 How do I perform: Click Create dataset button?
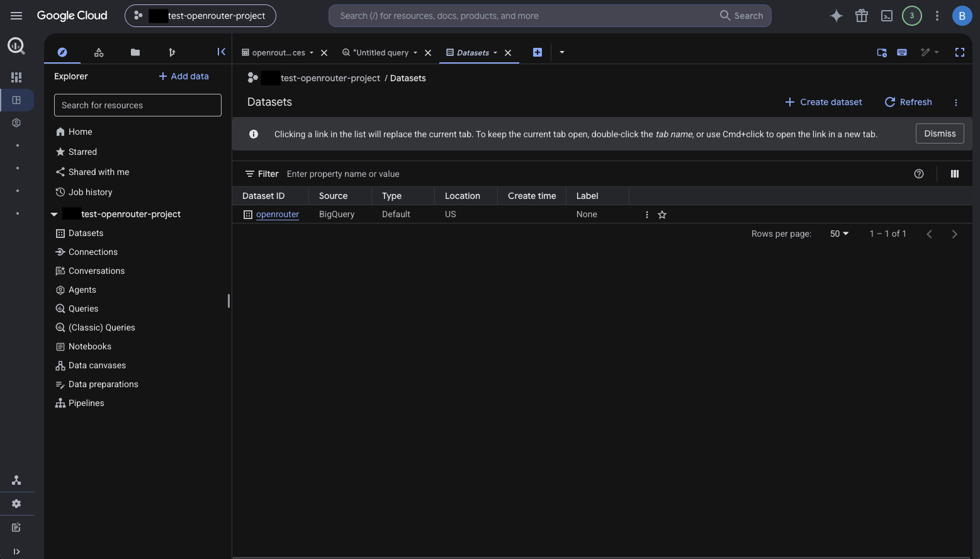tap(823, 102)
